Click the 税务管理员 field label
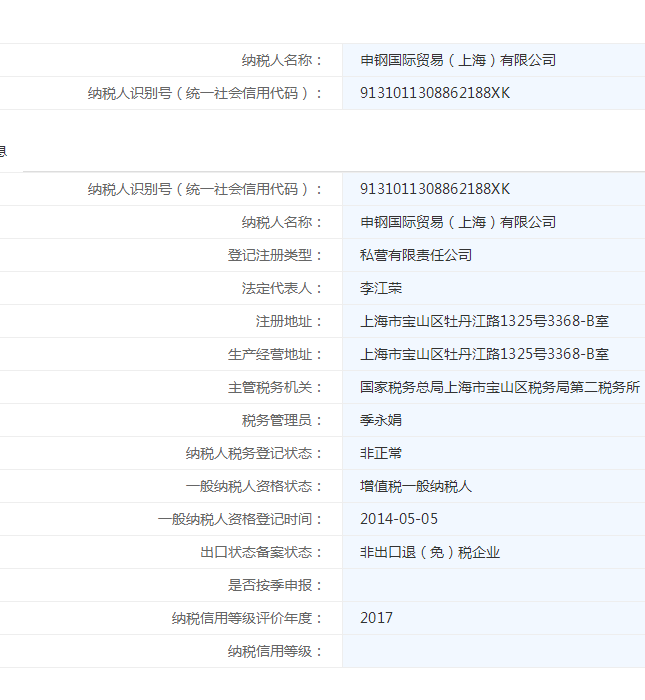Viewport: 645px width, 700px height. click(x=282, y=420)
